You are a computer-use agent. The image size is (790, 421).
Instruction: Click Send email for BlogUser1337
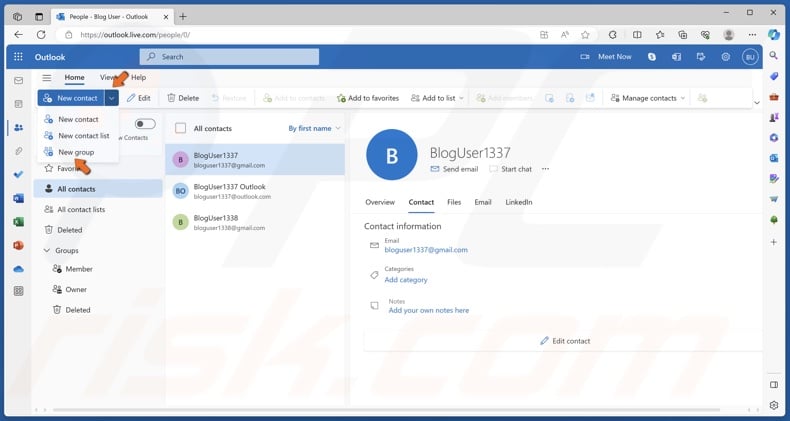pyautogui.click(x=454, y=169)
